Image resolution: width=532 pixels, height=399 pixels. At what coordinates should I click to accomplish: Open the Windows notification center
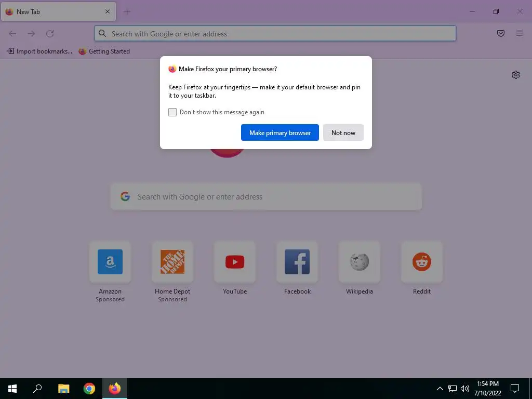(x=515, y=389)
